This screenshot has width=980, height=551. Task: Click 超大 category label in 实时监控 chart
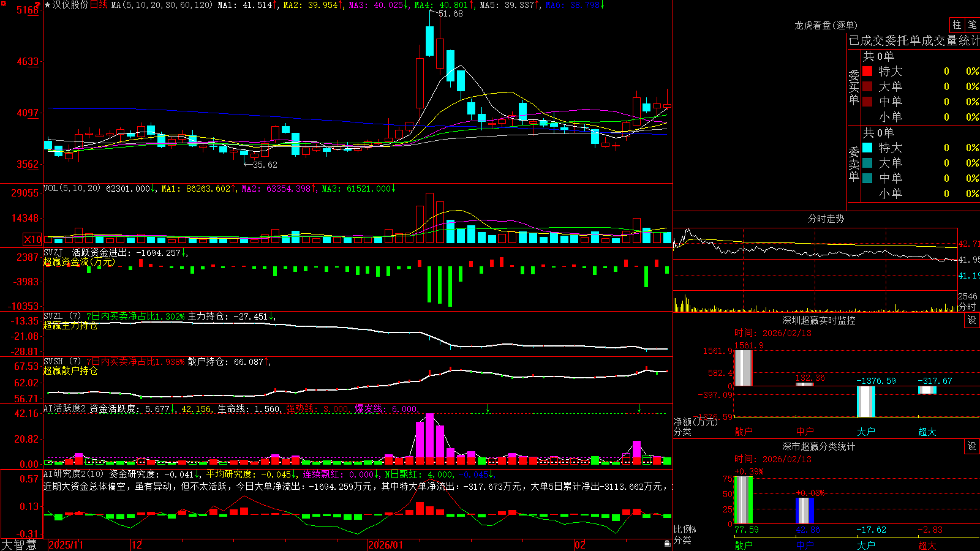pyautogui.click(x=927, y=432)
